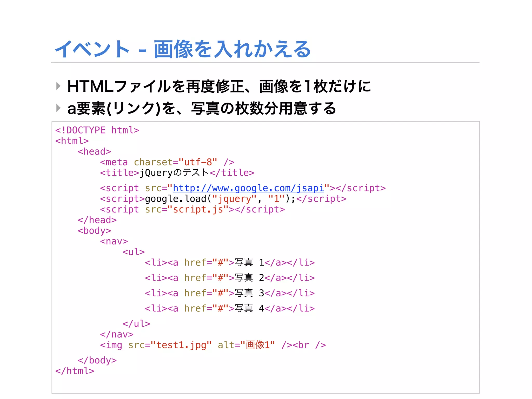Viewport: 532px width, 399px height.
Task: Click the closing </html> tag
Action: point(75,371)
